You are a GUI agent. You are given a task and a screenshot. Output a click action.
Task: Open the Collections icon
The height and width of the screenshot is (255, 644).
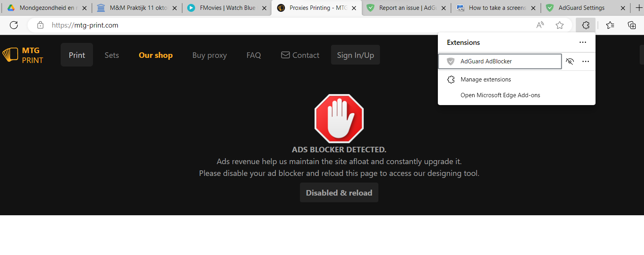click(x=631, y=25)
